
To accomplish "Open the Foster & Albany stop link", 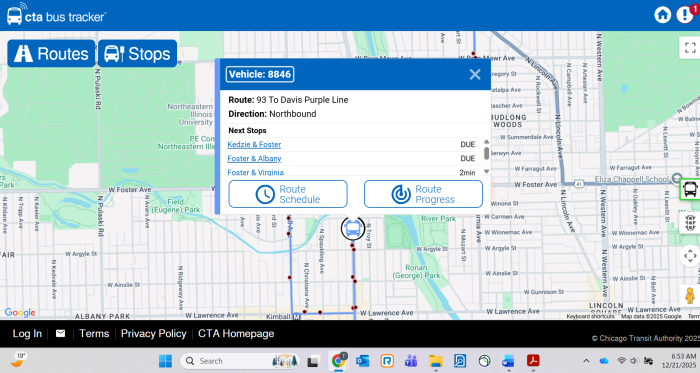I will tap(254, 158).
